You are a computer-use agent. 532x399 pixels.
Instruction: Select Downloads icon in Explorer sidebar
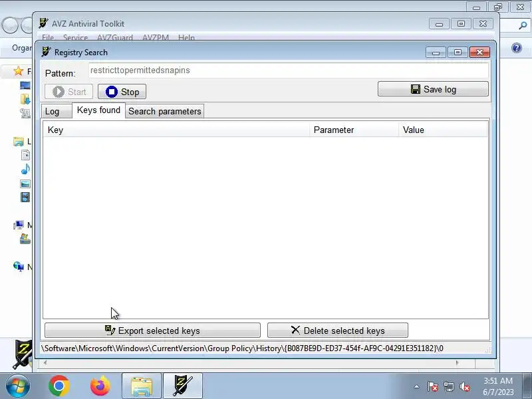(25, 99)
